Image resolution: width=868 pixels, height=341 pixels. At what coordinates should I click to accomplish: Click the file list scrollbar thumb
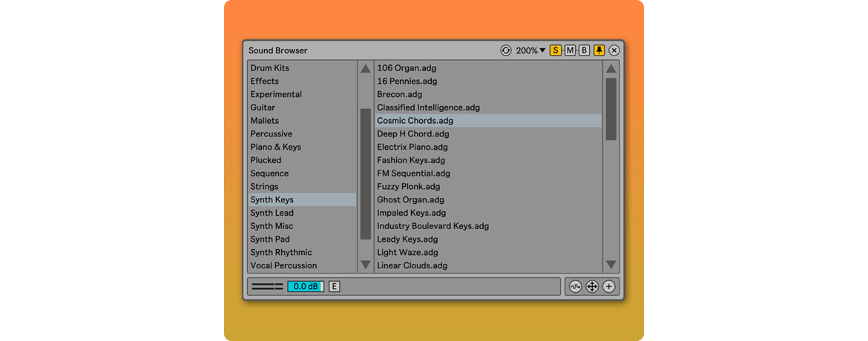pos(611,109)
